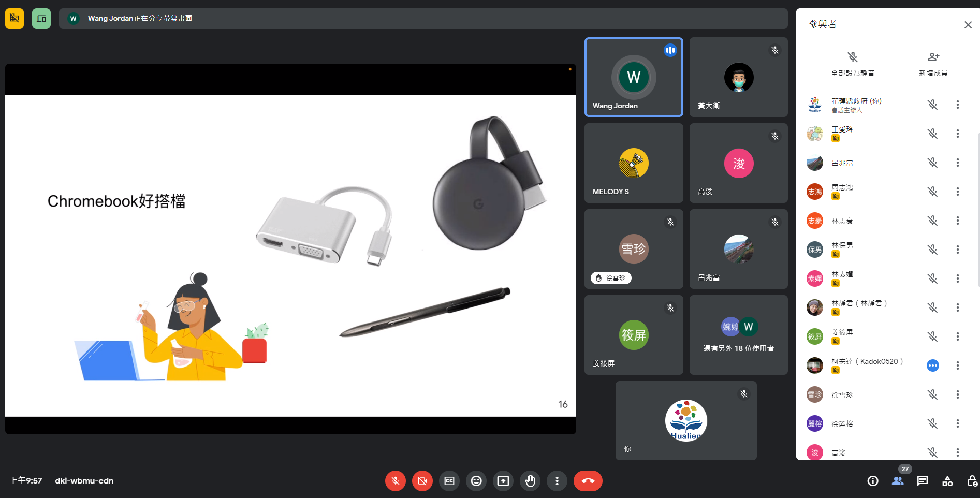This screenshot has width=980, height=498.
Task: Leave the call with red hang-up button
Action: coord(588,481)
